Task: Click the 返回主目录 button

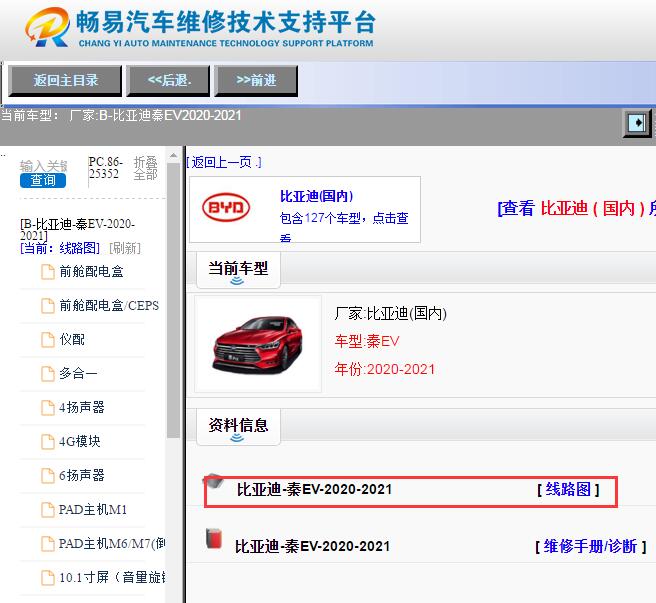Action: (x=65, y=80)
